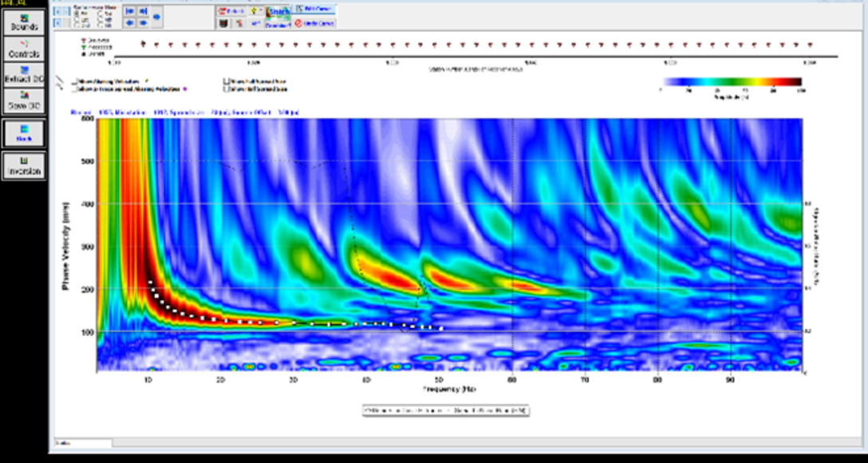Click the Save DC button
Screen dimensions: 868x463
[24, 101]
